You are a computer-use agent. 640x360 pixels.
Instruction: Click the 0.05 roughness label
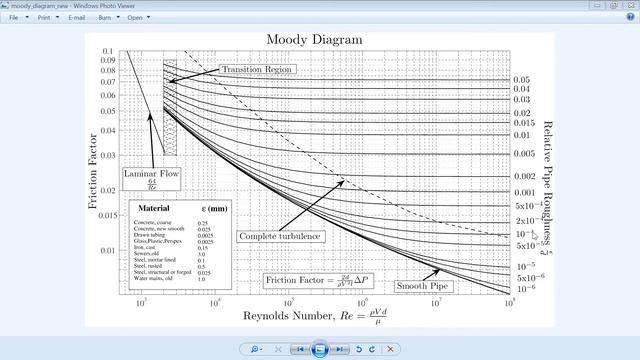coord(521,80)
